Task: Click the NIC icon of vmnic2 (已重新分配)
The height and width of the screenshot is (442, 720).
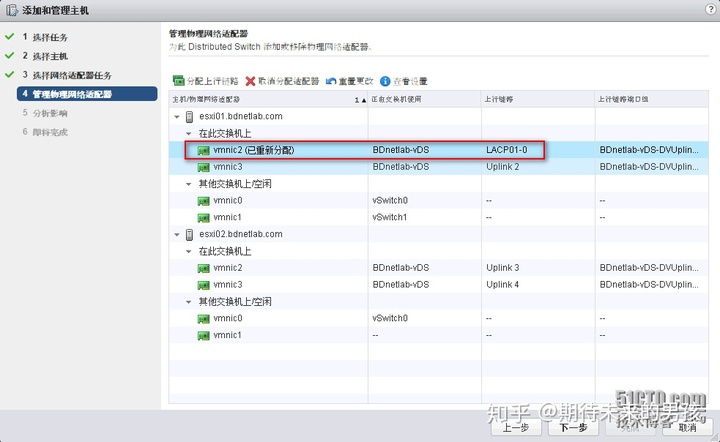Action: tap(203, 151)
